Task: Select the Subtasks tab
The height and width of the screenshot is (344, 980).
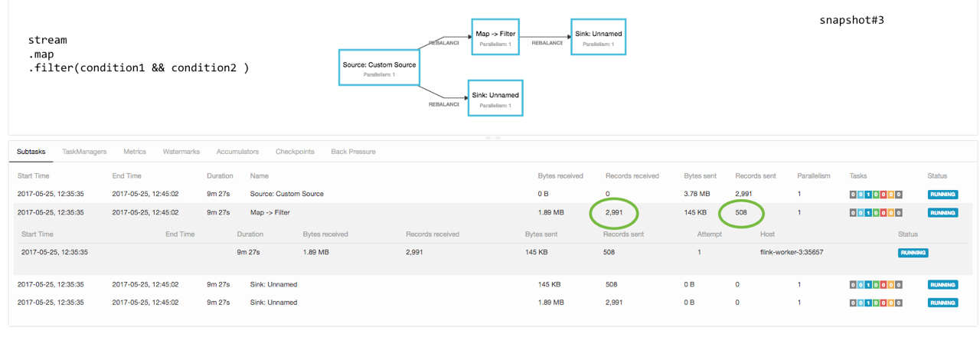Action: point(31,152)
